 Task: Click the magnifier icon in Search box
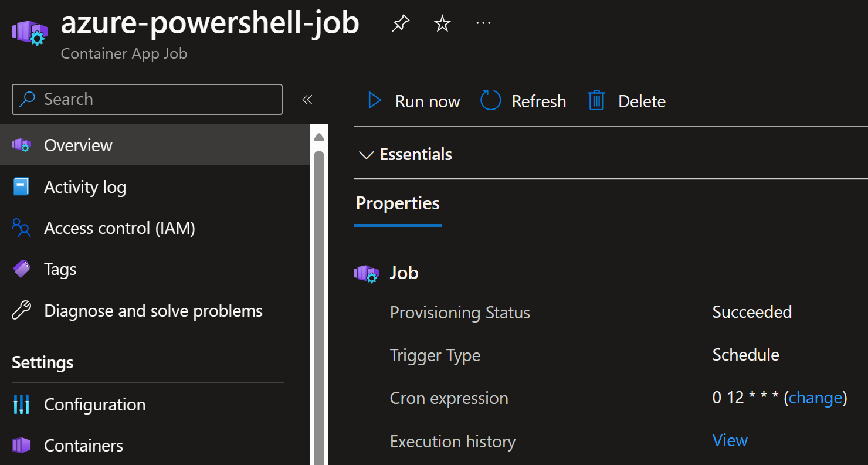[27, 99]
